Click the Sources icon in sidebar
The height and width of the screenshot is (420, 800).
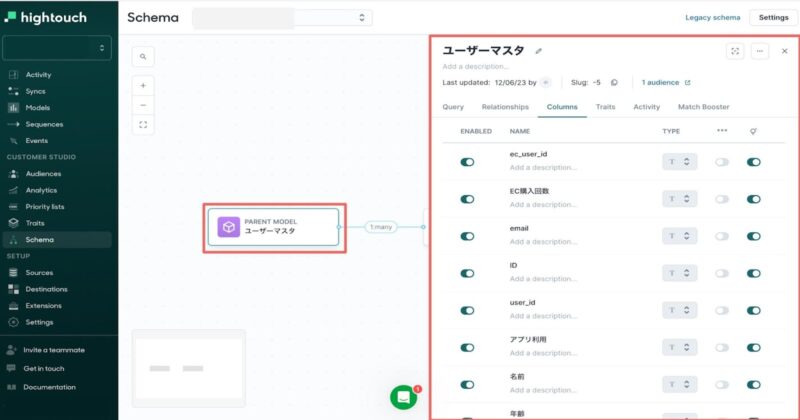(14, 273)
